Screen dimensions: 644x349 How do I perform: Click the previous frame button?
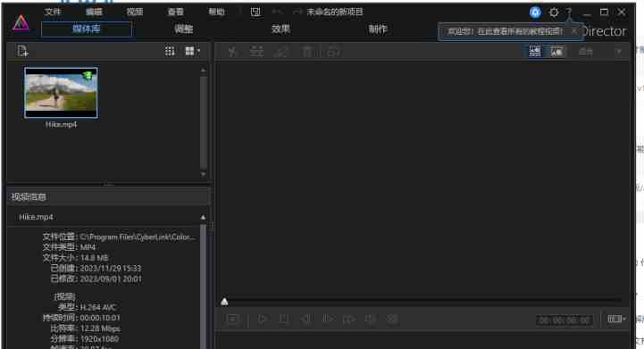tap(305, 319)
